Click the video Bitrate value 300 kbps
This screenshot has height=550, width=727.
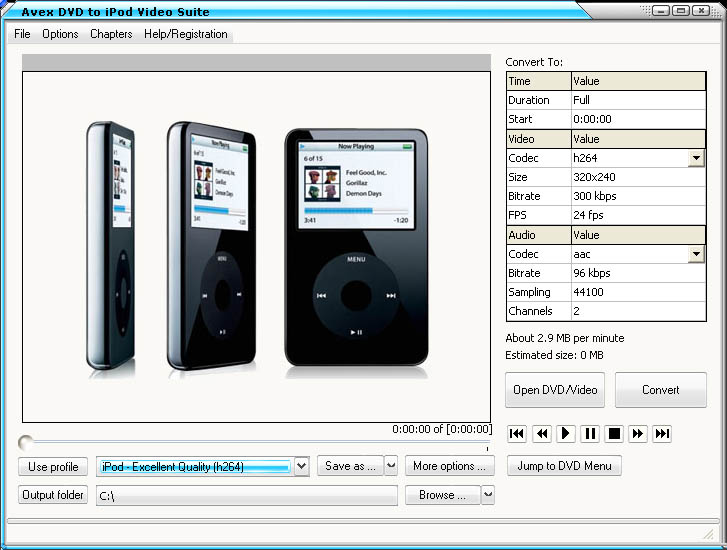click(638, 196)
